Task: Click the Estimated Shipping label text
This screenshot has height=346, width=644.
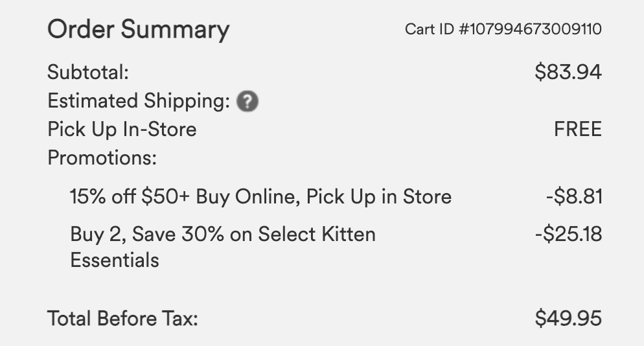Action: pos(139,101)
